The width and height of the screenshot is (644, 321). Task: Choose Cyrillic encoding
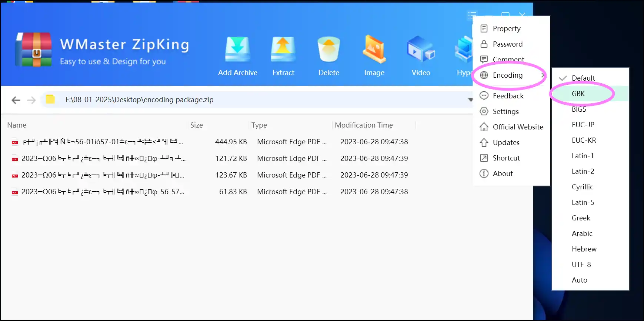pyautogui.click(x=590, y=187)
